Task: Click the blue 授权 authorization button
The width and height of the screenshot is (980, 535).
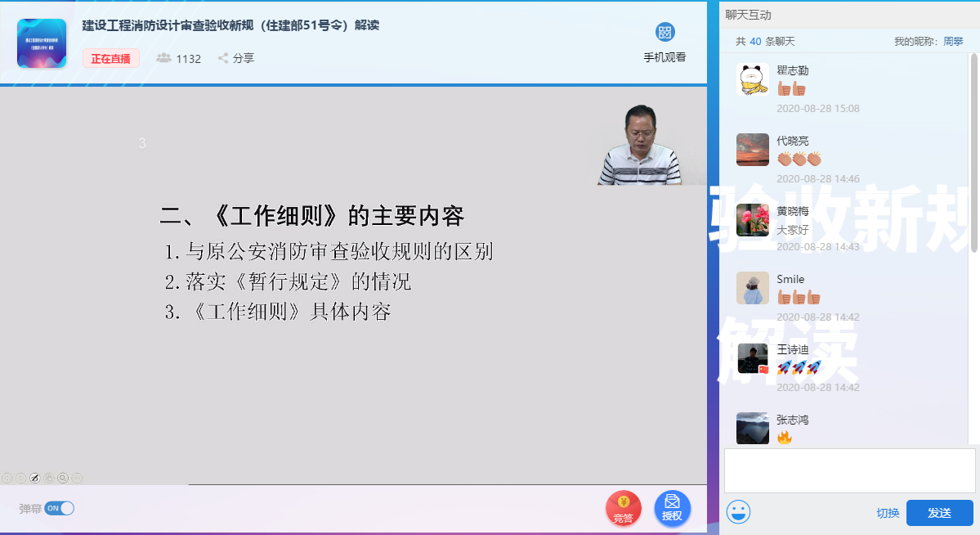Action: tap(672, 509)
